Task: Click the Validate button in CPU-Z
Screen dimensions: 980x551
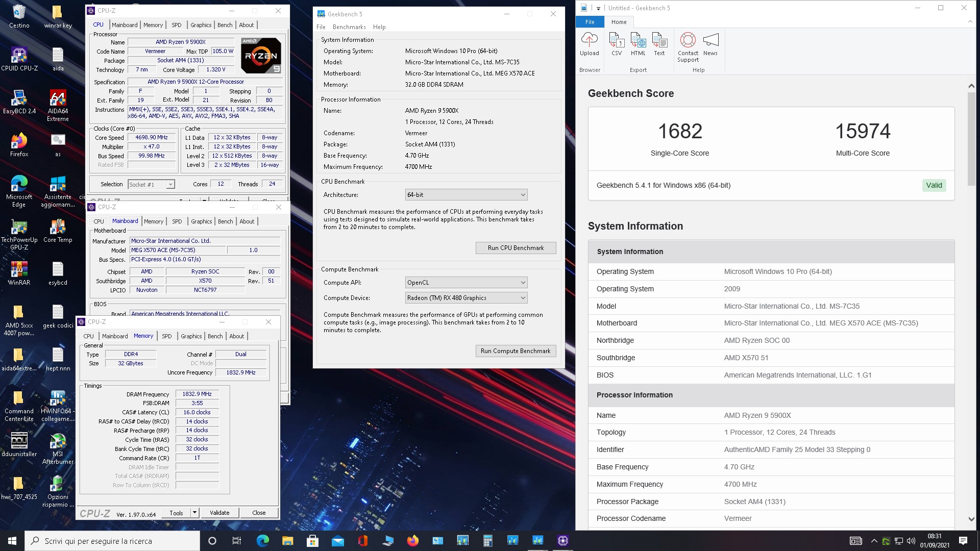Action: (x=219, y=513)
